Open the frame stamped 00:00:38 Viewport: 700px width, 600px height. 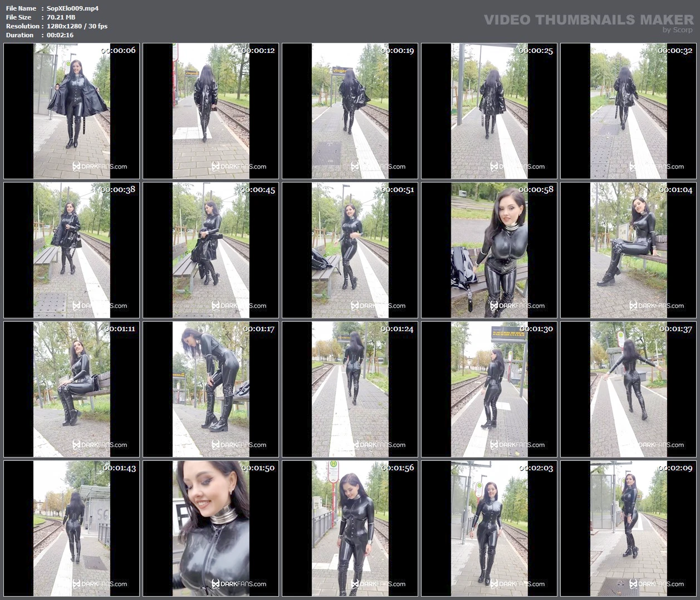coord(71,250)
